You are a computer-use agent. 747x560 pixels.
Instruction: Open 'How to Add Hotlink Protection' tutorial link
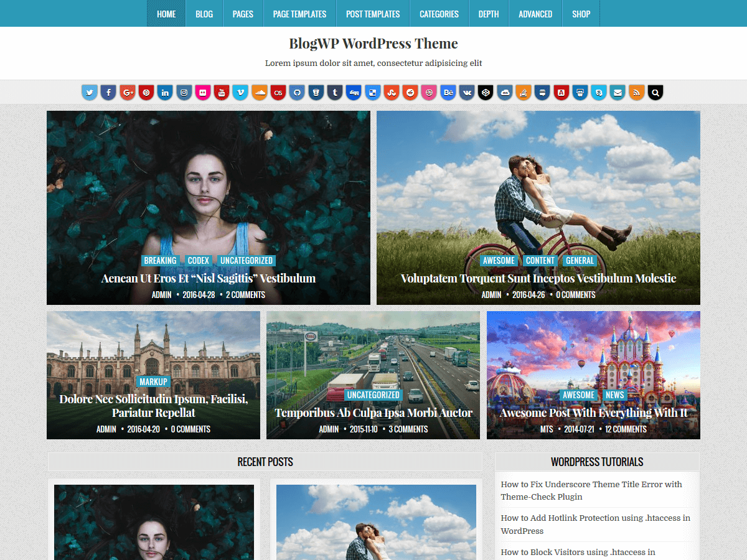595,524
